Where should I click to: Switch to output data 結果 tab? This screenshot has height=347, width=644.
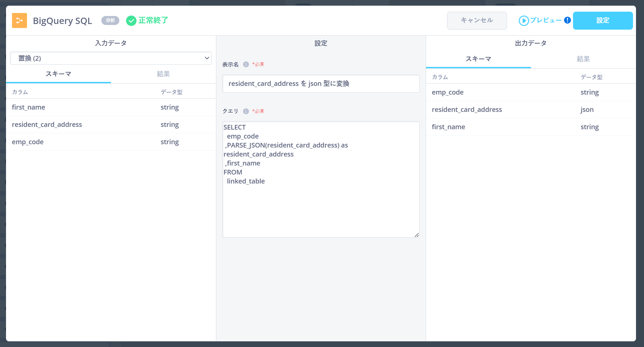(583, 59)
